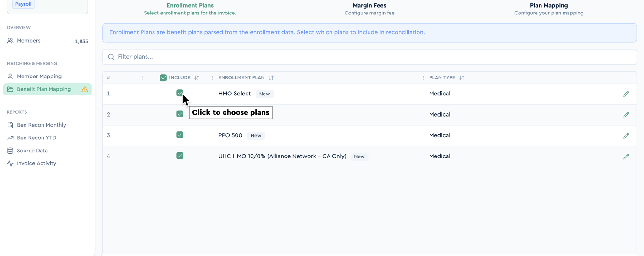The height and width of the screenshot is (256, 644).
Task: Click the Source Data database icon
Action: coord(10,151)
